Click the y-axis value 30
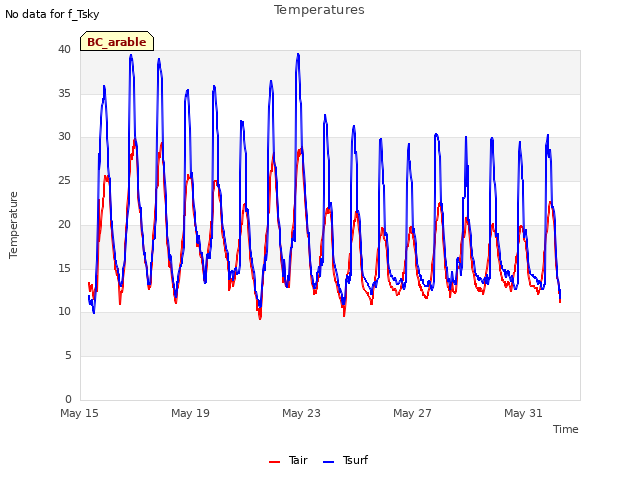 (x=64, y=137)
